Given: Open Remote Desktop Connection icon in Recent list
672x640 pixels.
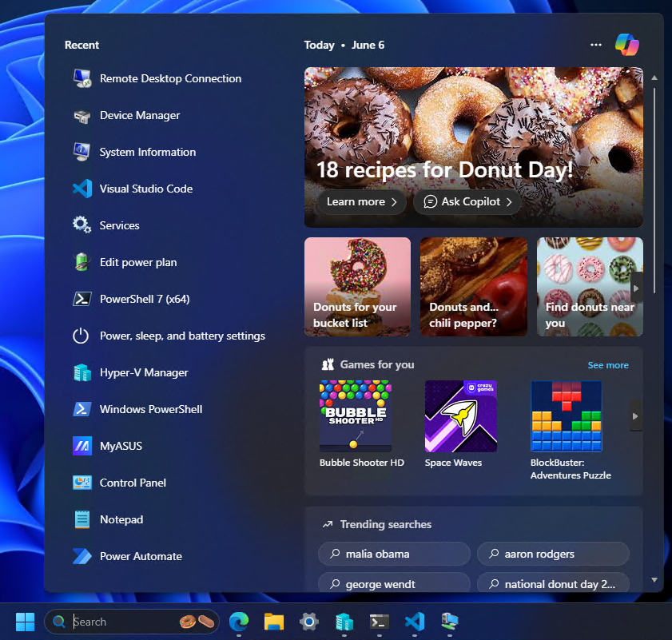Looking at the screenshot, I should coord(82,78).
